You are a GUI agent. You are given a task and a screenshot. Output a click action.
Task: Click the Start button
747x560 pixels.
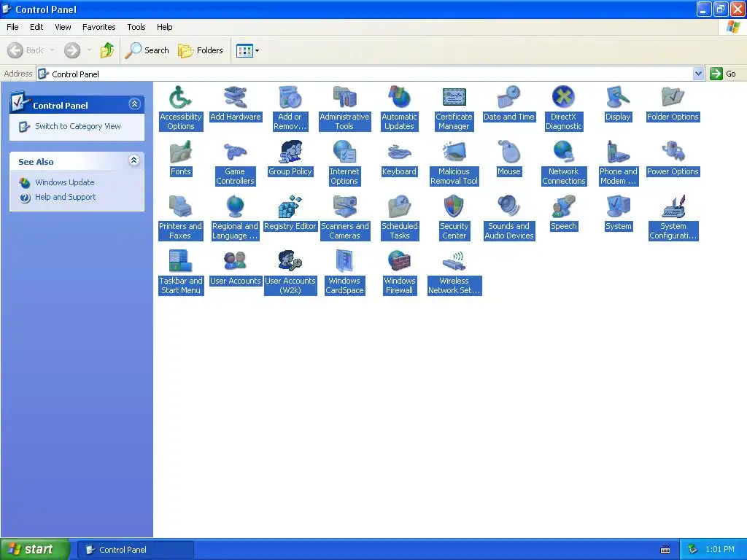pyautogui.click(x=34, y=550)
